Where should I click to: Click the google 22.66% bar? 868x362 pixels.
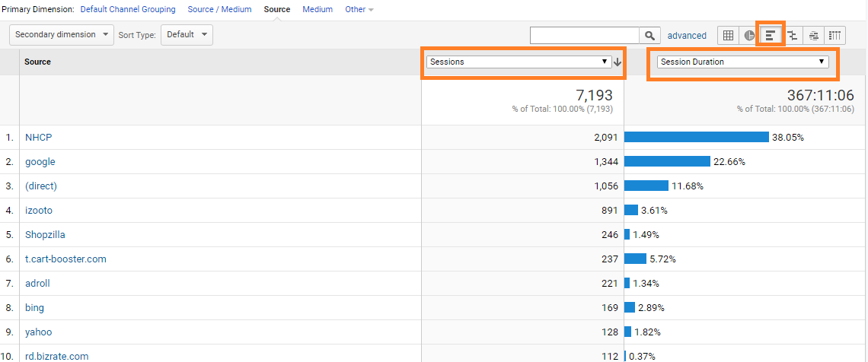coord(667,161)
